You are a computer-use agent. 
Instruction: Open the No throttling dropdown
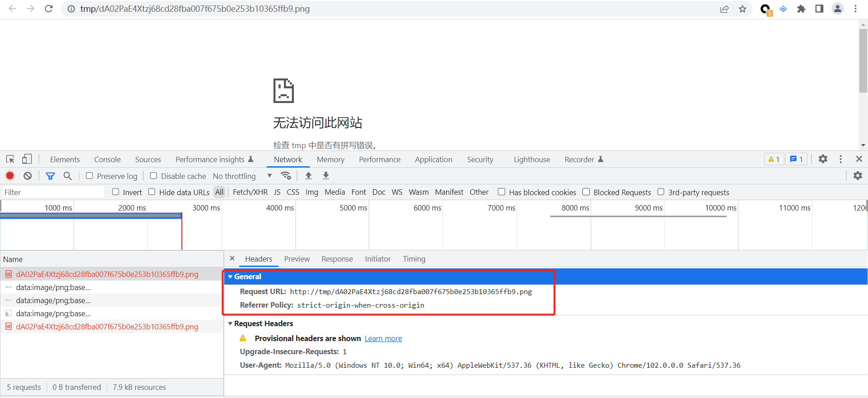point(243,176)
